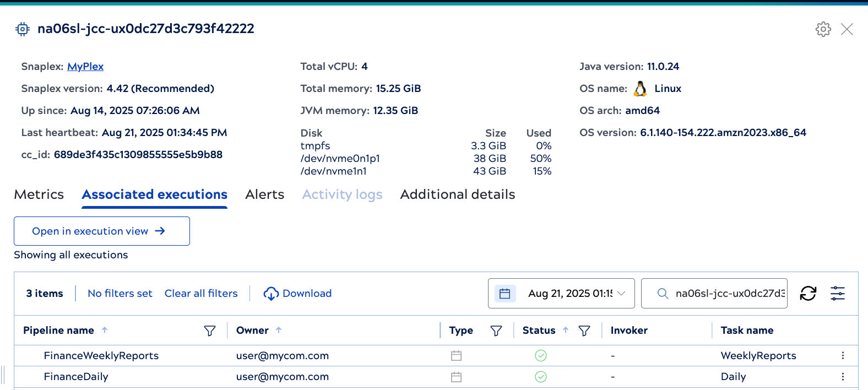Switch to Additional details tab

pos(458,194)
